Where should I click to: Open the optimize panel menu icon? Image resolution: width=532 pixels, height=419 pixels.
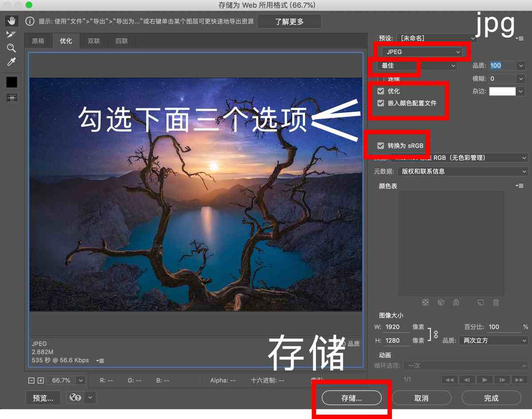[x=520, y=39]
